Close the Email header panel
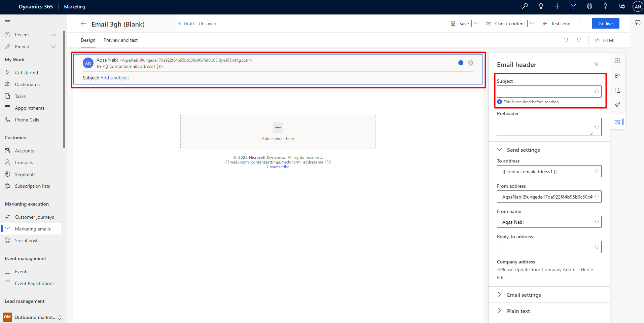The height and width of the screenshot is (323, 644). coord(596,64)
